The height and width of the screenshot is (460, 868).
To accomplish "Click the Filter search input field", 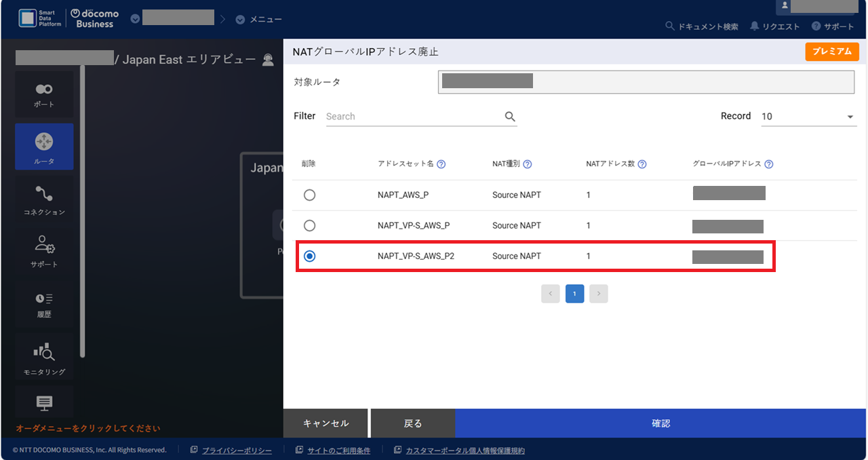I will [x=414, y=117].
